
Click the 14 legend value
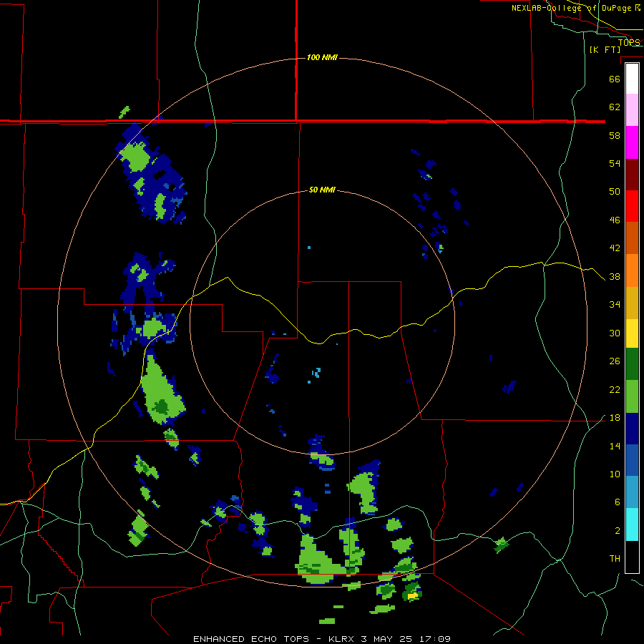pos(615,446)
